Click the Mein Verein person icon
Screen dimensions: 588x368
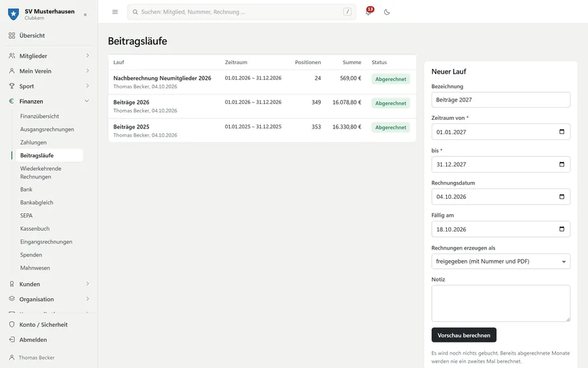click(12, 71)
